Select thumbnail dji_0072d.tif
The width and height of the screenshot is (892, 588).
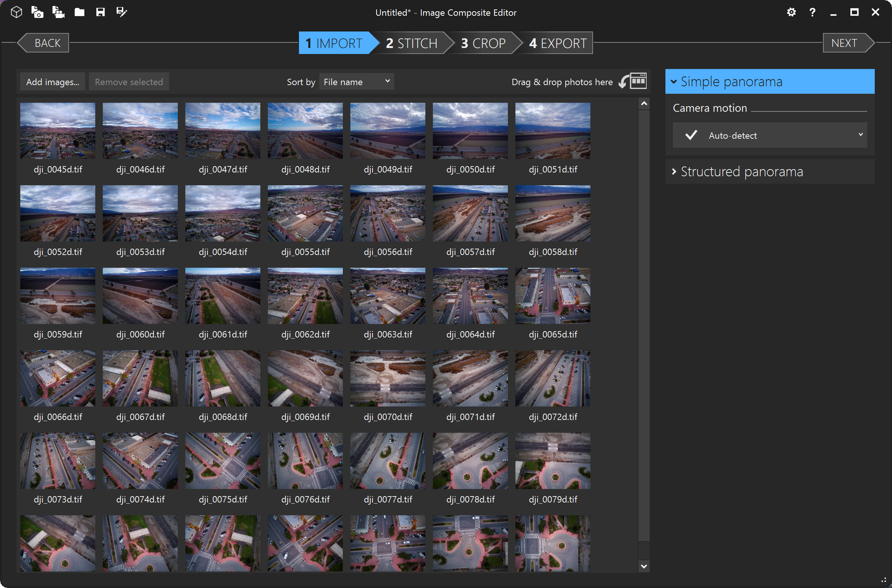pyautogui.click(x=553, y=378)
